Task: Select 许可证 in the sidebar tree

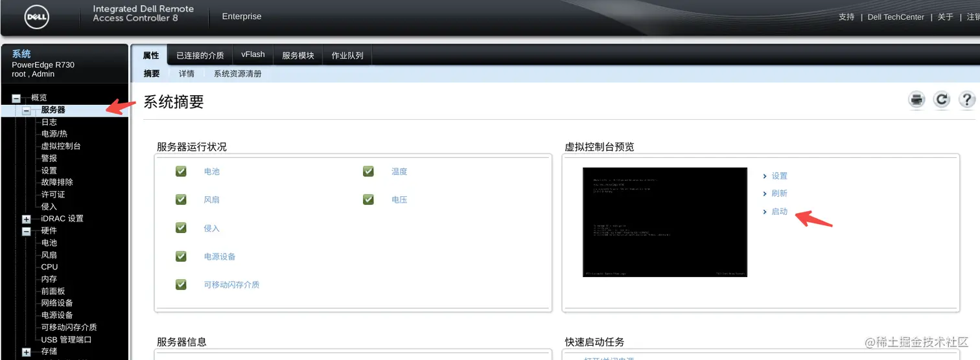Action: tap(53, 195)
